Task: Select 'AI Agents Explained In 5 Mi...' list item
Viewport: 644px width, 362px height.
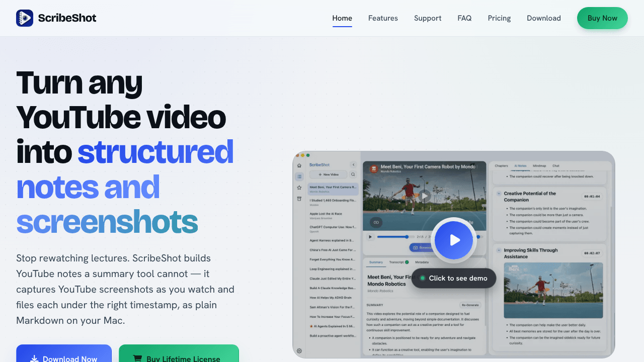Action: 333,326
